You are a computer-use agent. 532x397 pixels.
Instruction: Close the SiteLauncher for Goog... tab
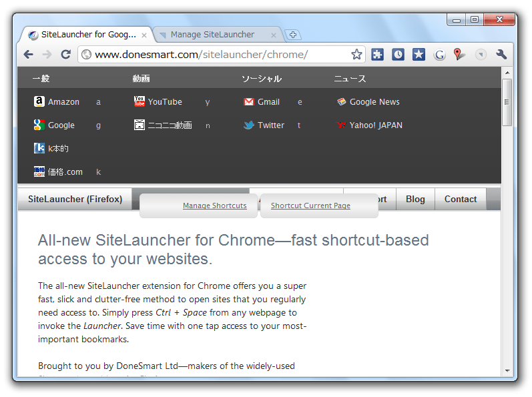pyautogui.click(x=144, y=35)
